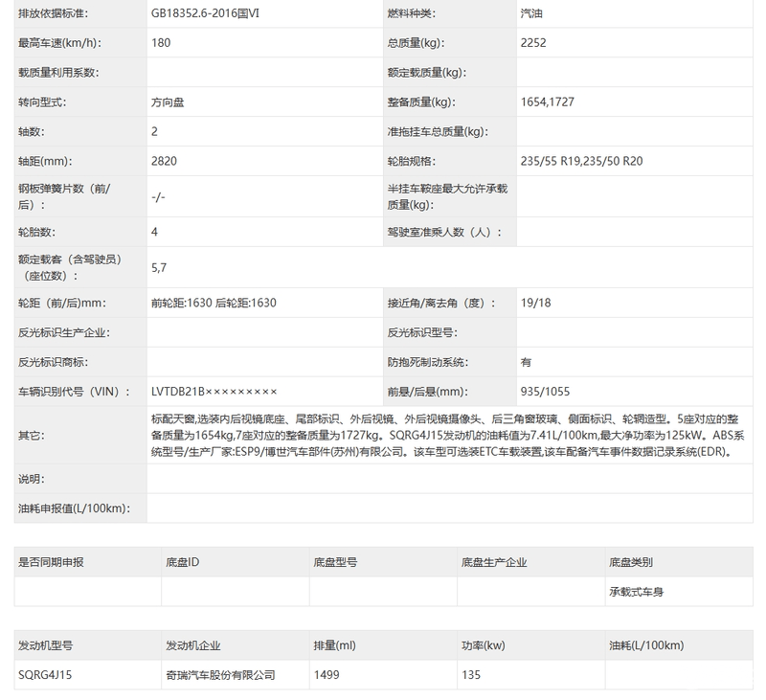Image resolution: width=766 pixels, height=700 pixels.
Task: Click engine manufacturer 奇瑞汽车股份有限公司
Action: (x=220, y=675)
